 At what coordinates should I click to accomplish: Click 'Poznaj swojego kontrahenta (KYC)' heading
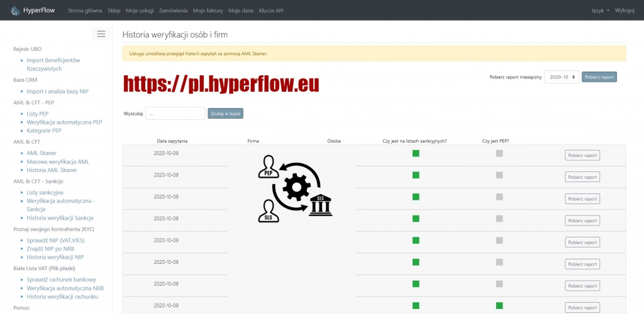[x=54, y=229]
